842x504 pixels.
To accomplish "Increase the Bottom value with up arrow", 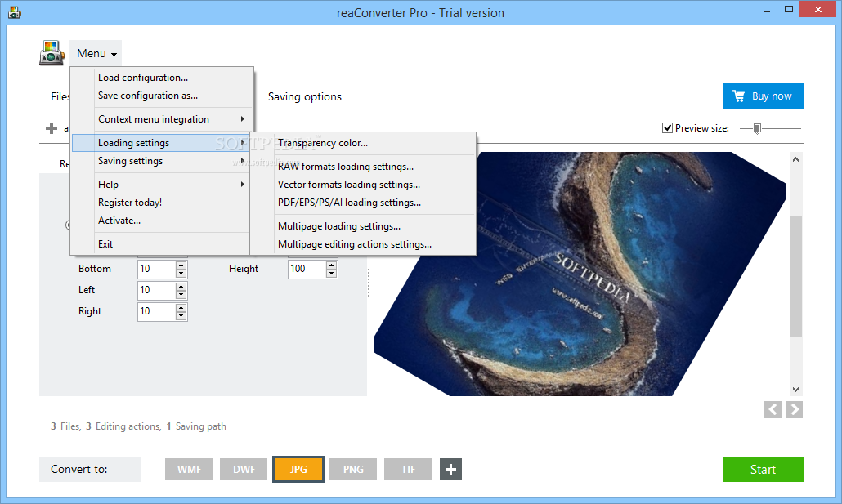I will (x=181, y=265).
